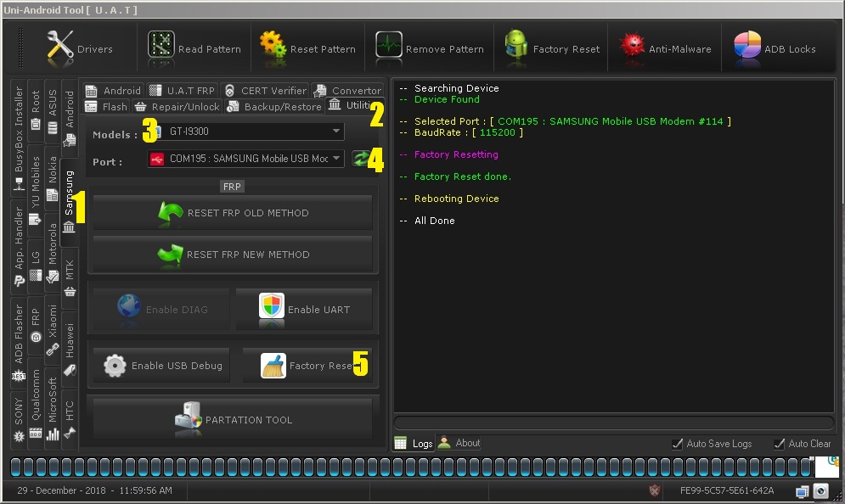Image resolution: width=845 pixels, height=504 pixels.
Task: Open the LG vertical tab
Action: [x=36, y=266]
